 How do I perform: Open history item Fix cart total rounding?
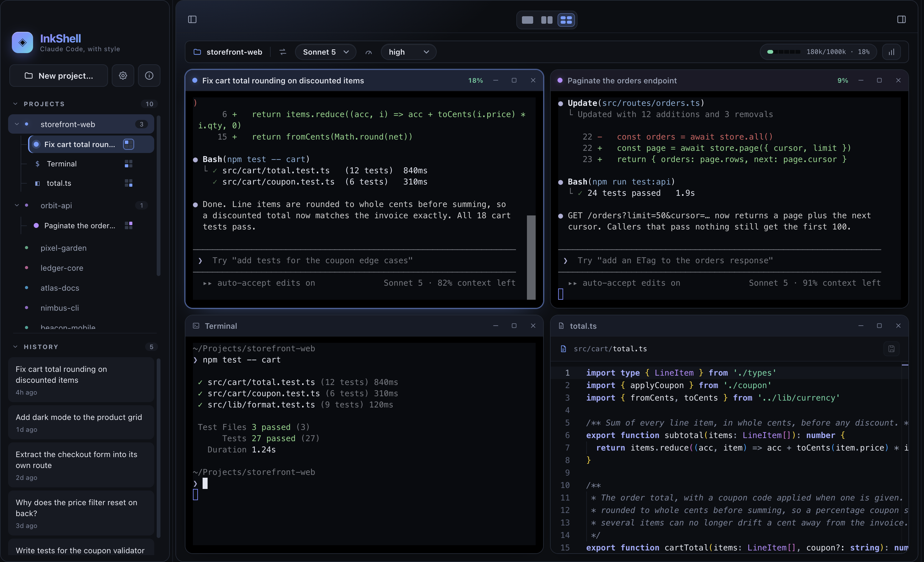point(81,380)
